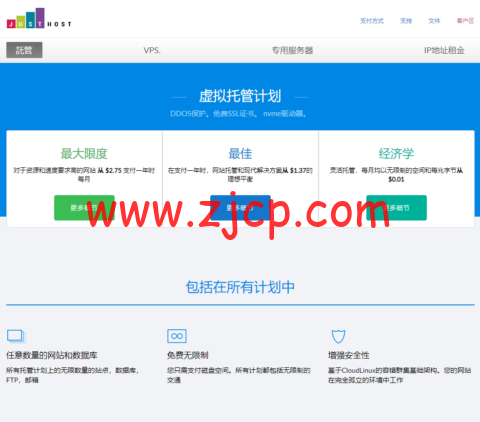Click the infinity unlimited traffic icon
Image resolution: width=480 pixels, height=422 pixels.
click(177, 336)
